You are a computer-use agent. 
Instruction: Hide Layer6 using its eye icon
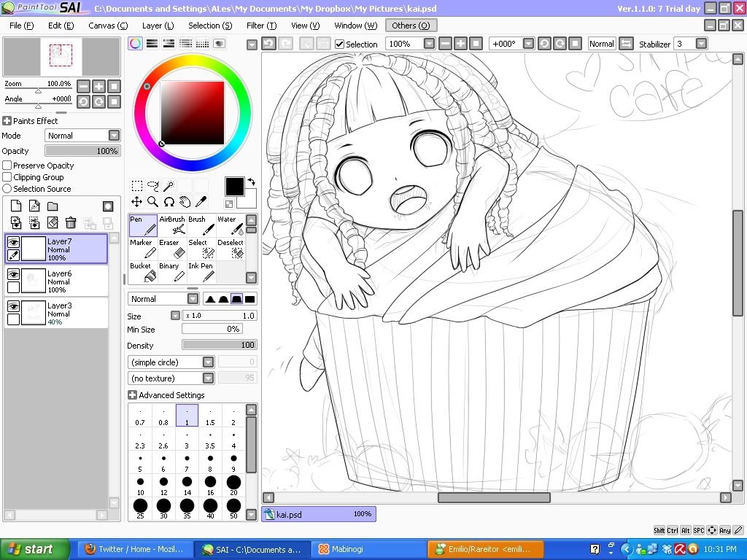click(13, 274)
